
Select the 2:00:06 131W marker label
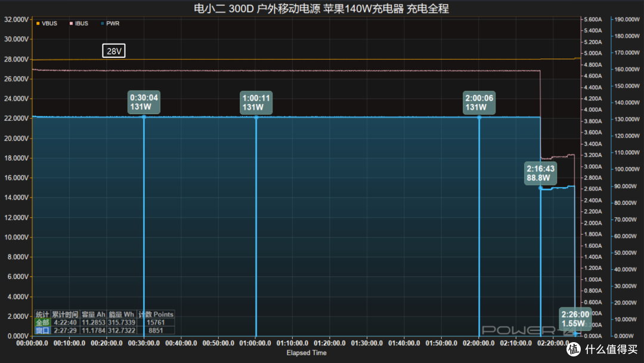click(x=479, y=103)
